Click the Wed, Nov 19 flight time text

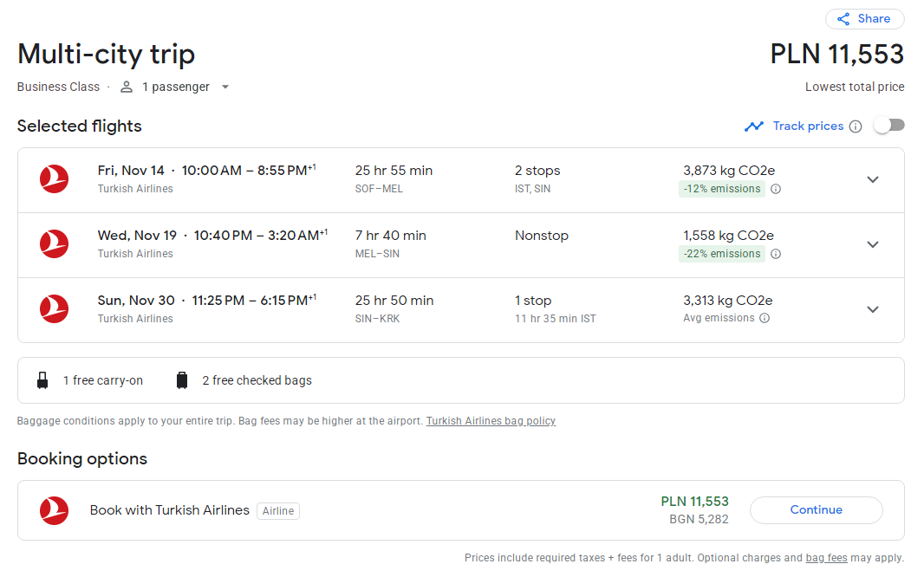pos(212,236)
